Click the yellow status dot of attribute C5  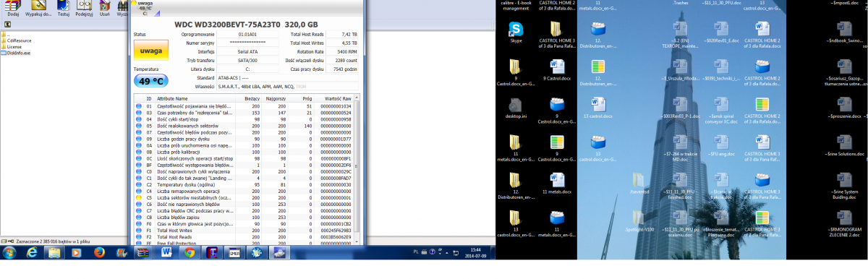point(139,197)
